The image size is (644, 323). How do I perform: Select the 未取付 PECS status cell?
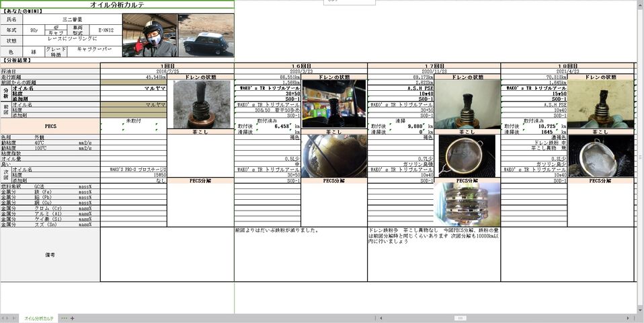pyautogui.click(x=134, y=121)
